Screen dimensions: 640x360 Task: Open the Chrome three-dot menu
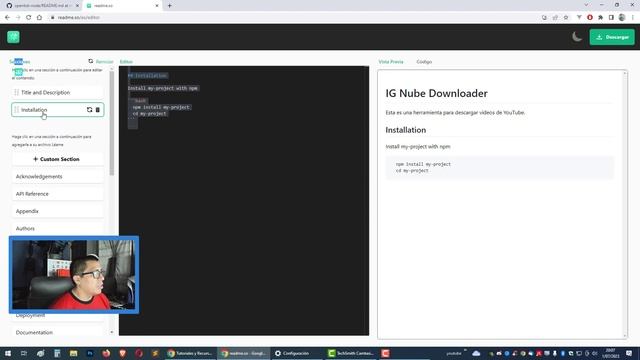click(633, 18)
